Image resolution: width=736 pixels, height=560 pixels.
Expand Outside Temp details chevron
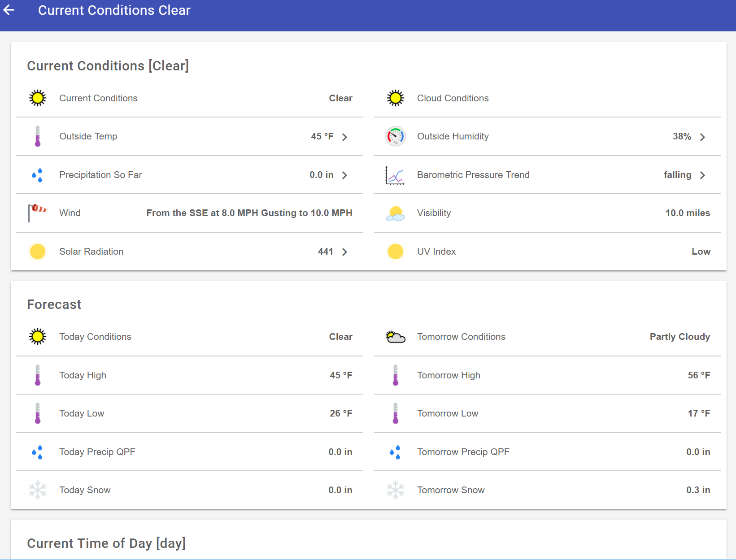(x=344, y=137)
